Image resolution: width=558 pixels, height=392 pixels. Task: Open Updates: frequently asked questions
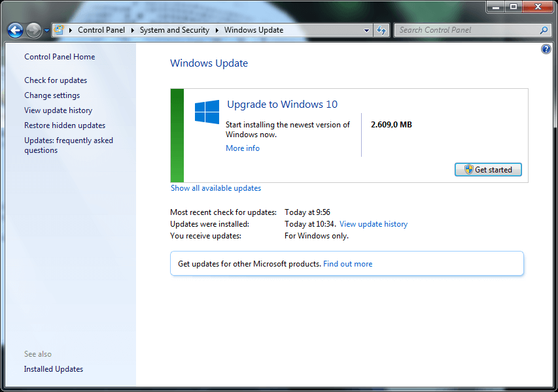68,145
